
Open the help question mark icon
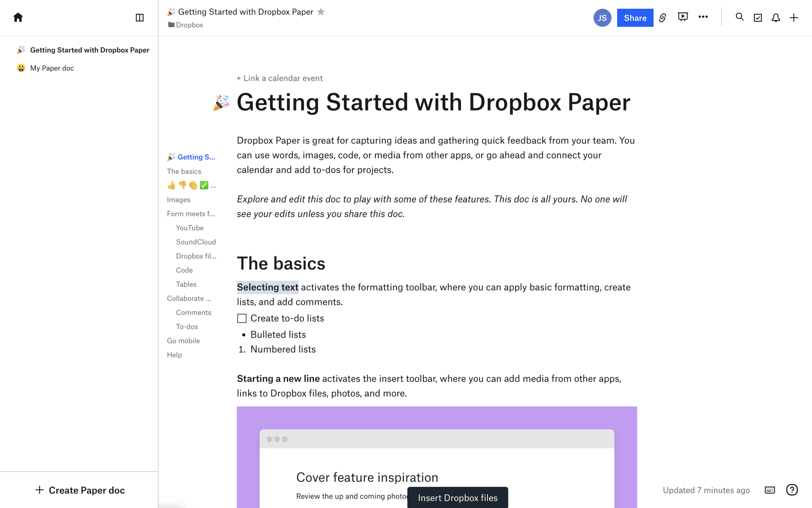792,490
